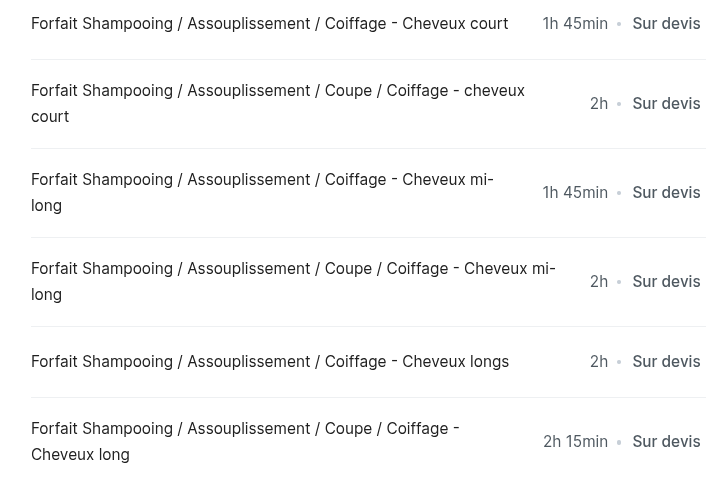Click the dot separator in the Cheveux longs row

[619, 362]
